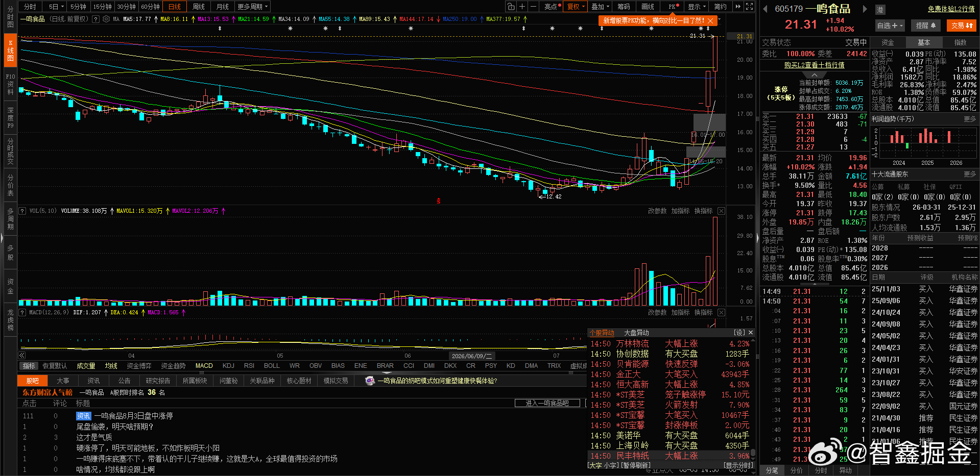This screenshot has height=476, width=980.
Task: Open 自选 watchlist dropdown
Action: click(x=890, y=26)
